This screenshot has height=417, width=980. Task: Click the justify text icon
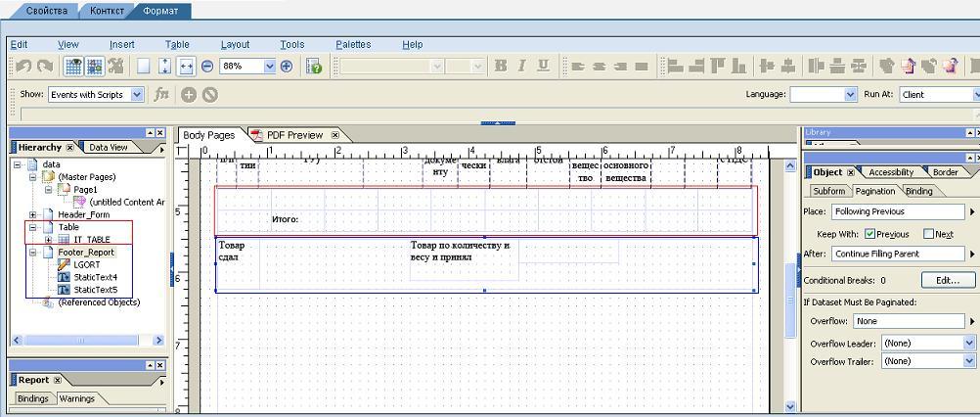[x=642, y=67]
